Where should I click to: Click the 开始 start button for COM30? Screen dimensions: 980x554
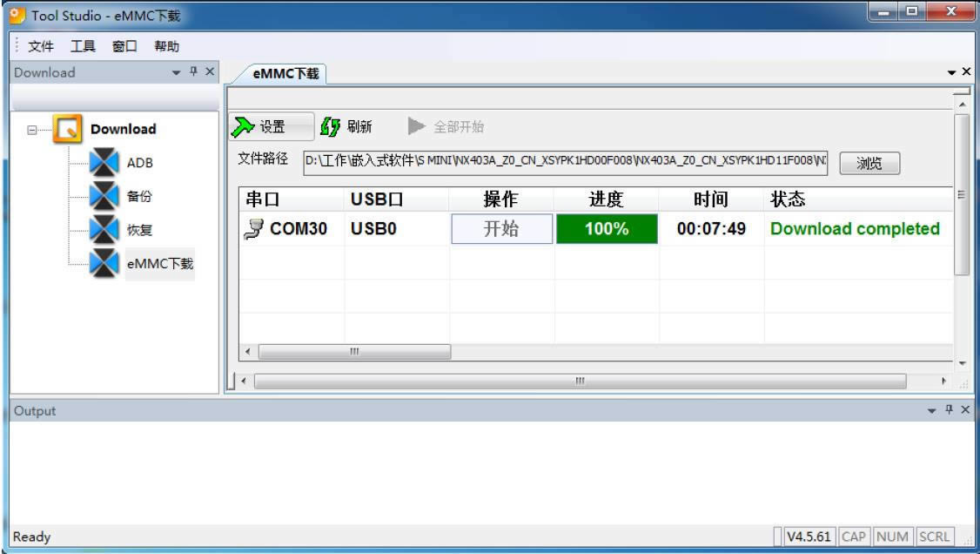501,229
